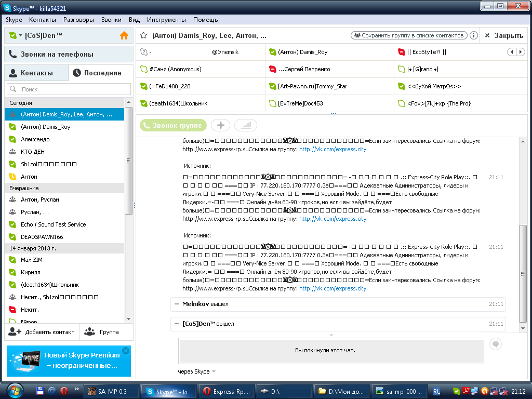Open the Skype menu
Viewport: 532px width, 399px height.
click(14, 20)
